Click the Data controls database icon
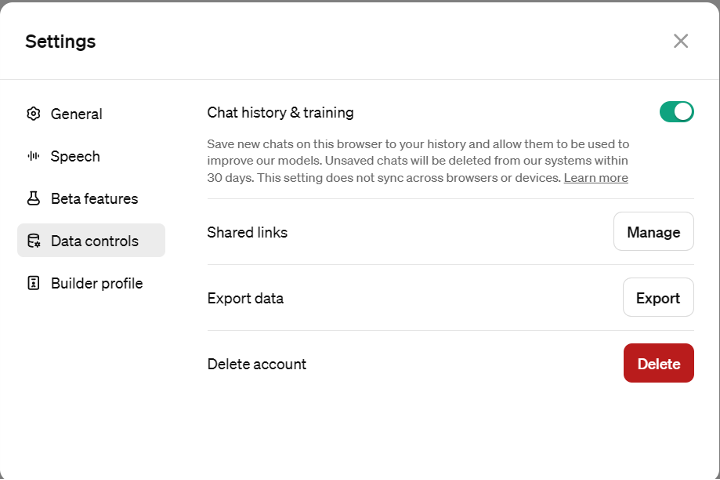Viewport: 720px width, 480px height. click(x=33, y=241)
